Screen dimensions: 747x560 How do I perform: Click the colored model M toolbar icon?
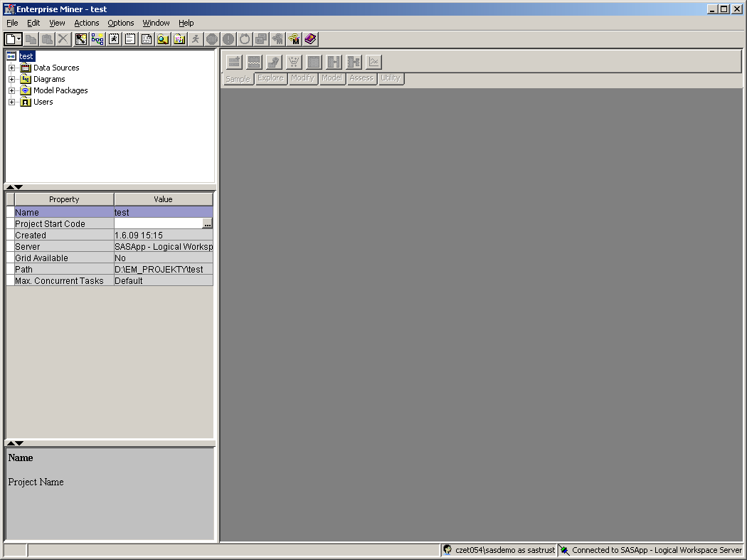point(294,39)
